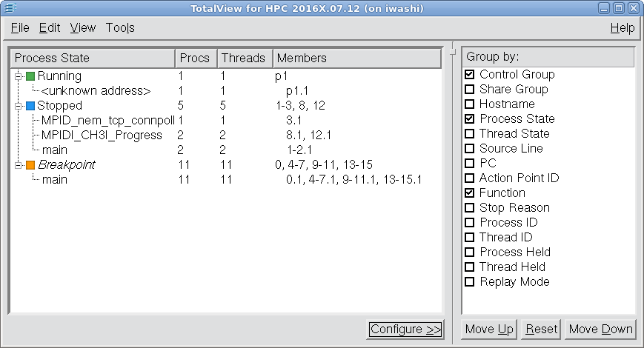
Task: Click the Move Up button
Action: 489,329
